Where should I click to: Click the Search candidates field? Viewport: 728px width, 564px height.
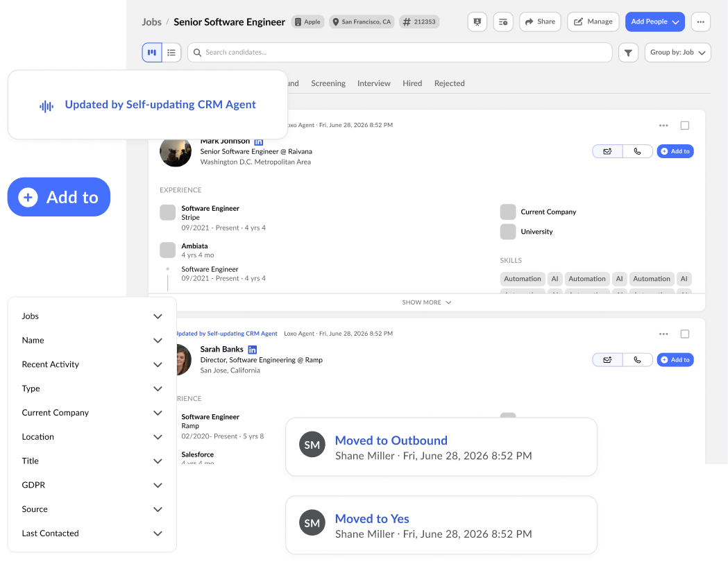(400, 53)
